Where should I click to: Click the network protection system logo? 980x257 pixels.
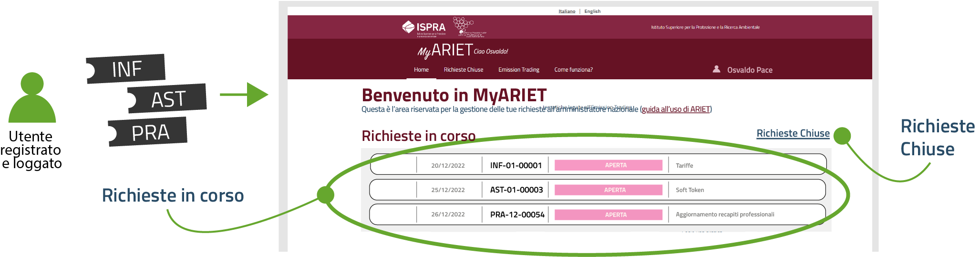tap(468, 27)
